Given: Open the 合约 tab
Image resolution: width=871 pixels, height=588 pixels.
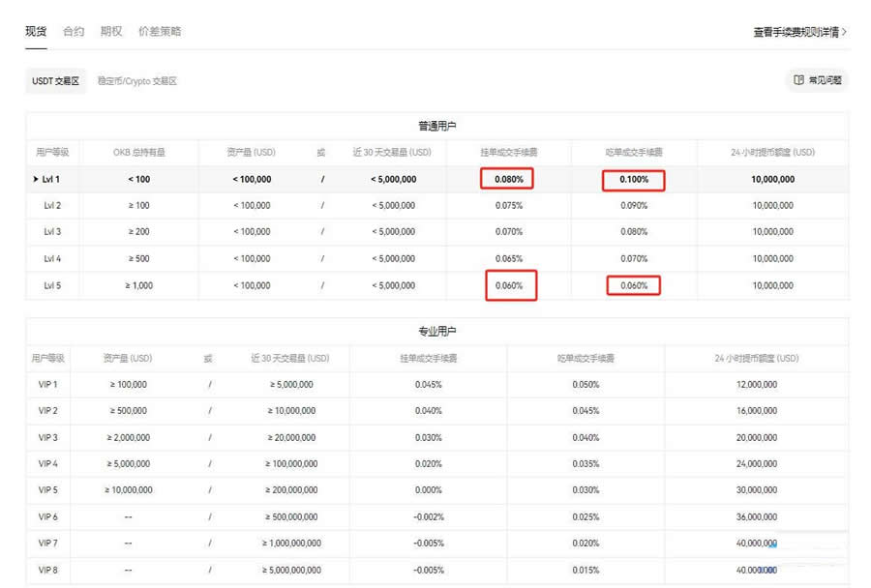Looking at the screenshot, I should [x=74, y=31].
